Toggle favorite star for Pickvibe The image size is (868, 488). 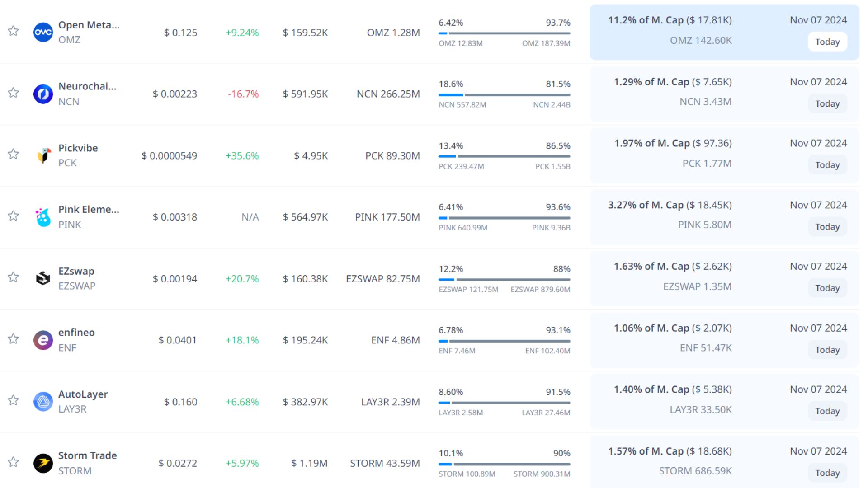pos(14,154)
